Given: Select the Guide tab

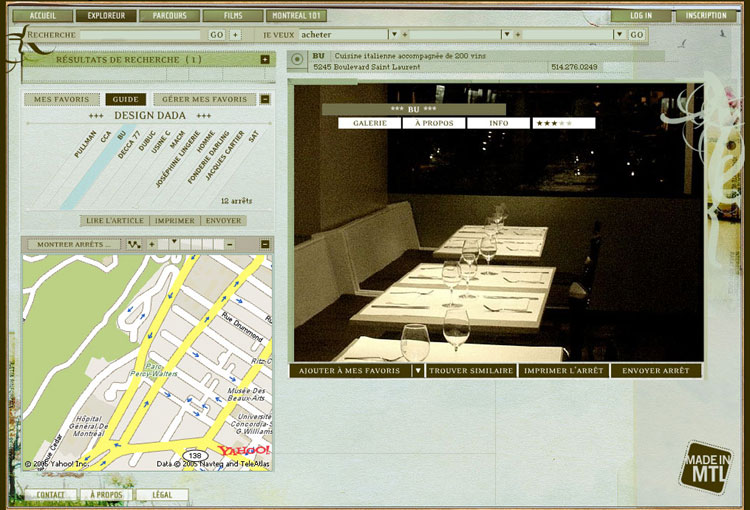Looking at the screenshot, I should coord(125,100).
